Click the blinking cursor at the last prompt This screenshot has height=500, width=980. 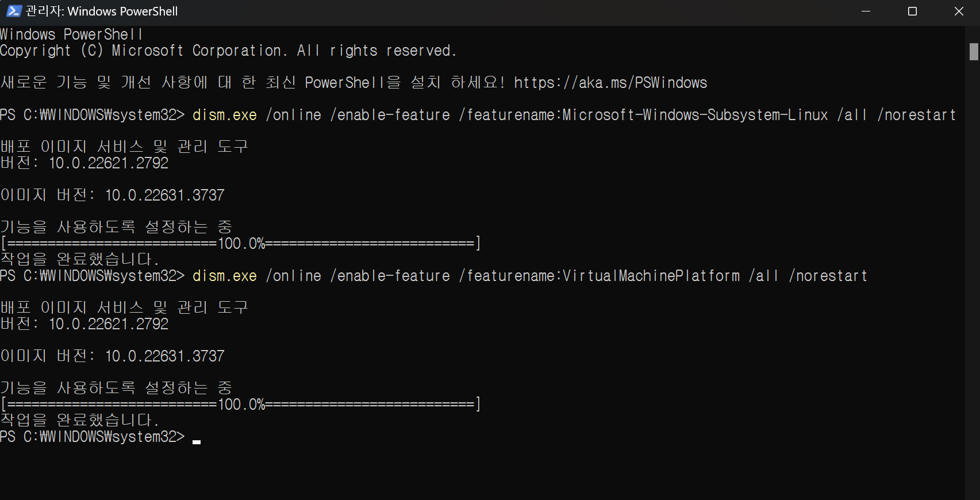[197, 441]
